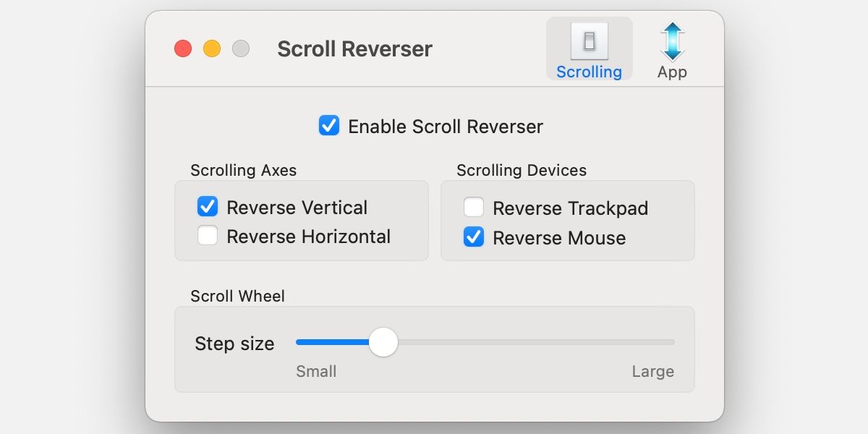The width and height of the screenshot is (868, 434).
Task: Click the Small label under the slider
Action: pos(316,372)
